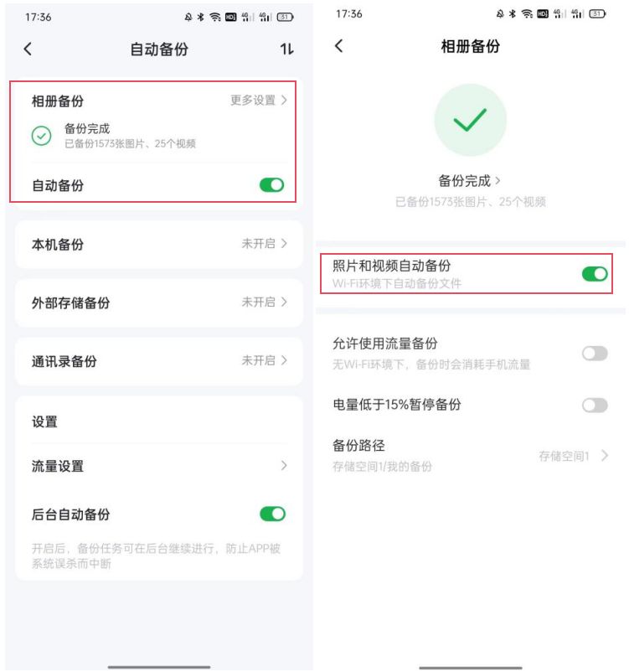Tap battery icon in right status bar
The width and height of the screenshot is (629, 672).
(597, 13)
